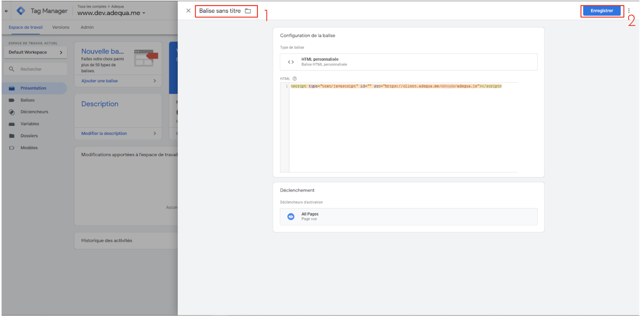
Task: Click the folder icon beside the tag title
Action: (248, 11)
